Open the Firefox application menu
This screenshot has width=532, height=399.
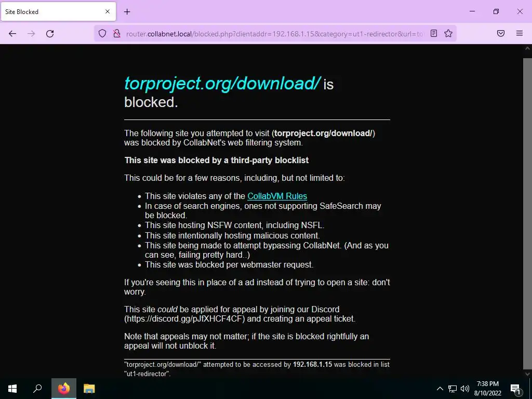click(x=519, y=33)
